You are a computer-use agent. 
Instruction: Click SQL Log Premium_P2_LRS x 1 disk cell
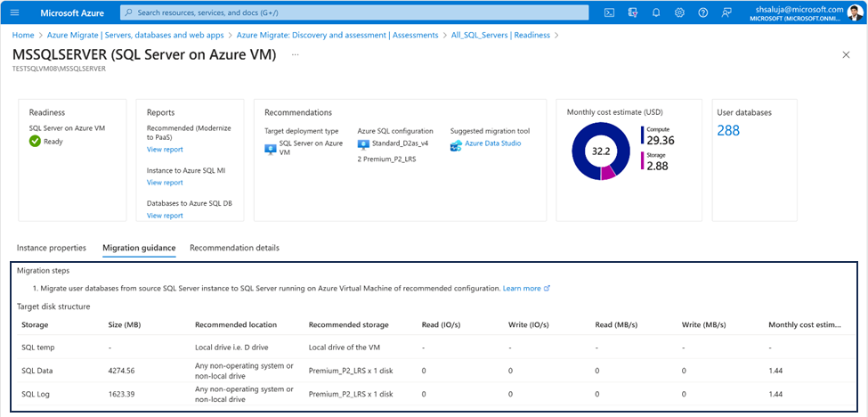351,395
